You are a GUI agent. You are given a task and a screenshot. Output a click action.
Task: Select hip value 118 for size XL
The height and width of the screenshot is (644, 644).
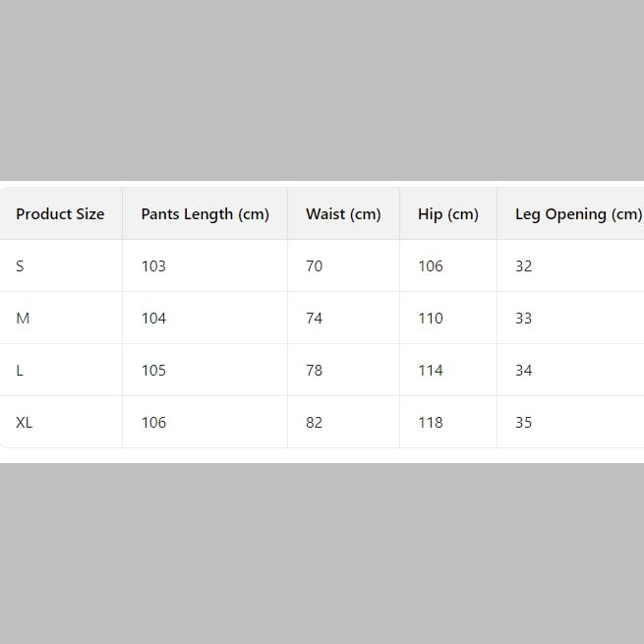pos(431,423)
